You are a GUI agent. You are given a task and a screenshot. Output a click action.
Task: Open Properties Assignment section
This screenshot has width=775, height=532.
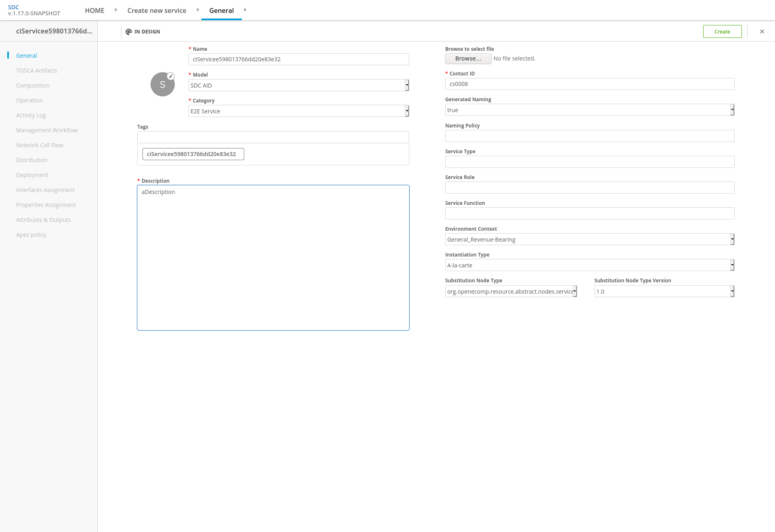coord(46,205)
